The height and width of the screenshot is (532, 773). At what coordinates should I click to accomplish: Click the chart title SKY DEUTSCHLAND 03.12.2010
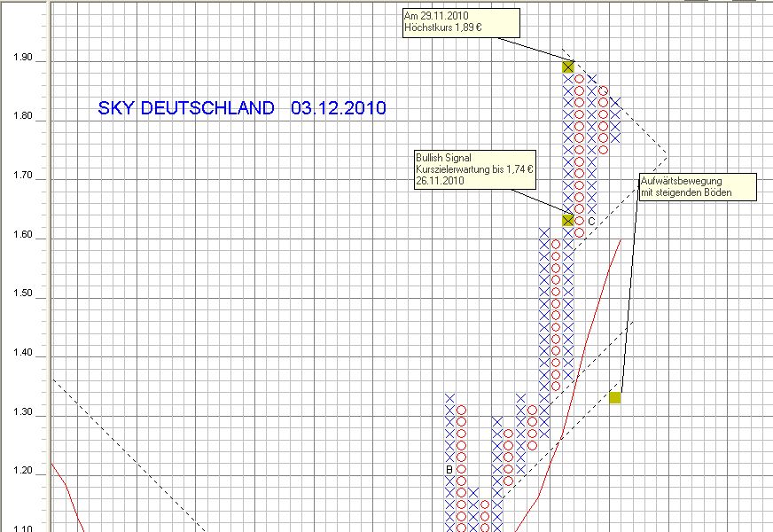tap(241, 108)
